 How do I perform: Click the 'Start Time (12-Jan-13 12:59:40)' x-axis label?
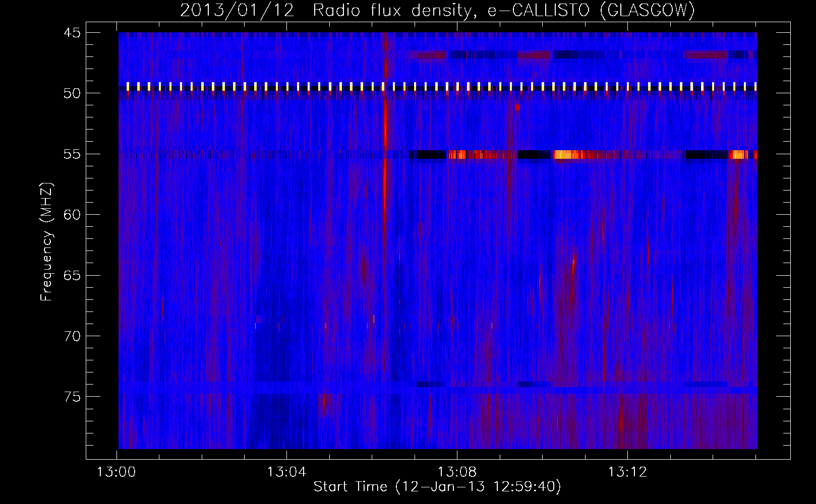tap(437, 487)
